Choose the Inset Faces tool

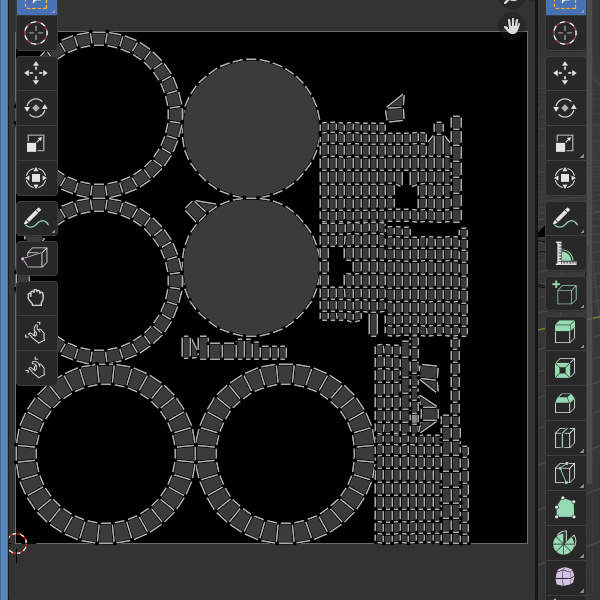[x=565, y=368]
